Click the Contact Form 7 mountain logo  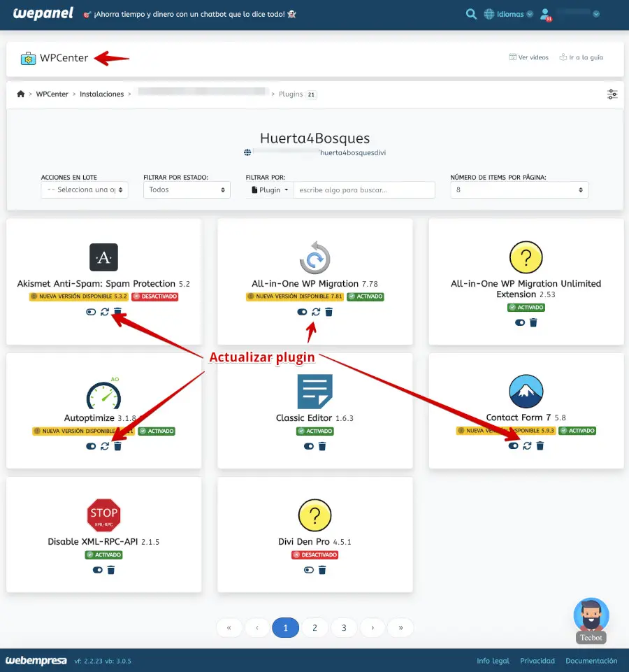tap(526, 392)
